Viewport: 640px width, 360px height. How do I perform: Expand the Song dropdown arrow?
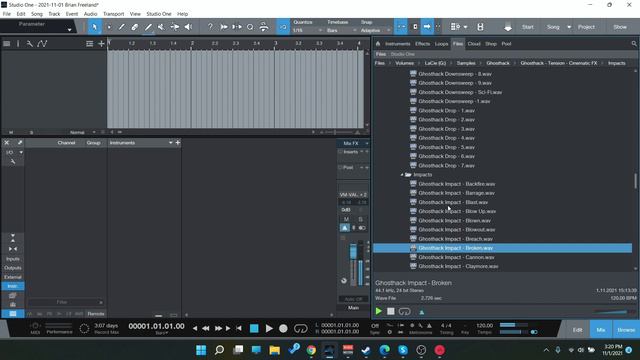pyautogui.click(x=569, y=27)
